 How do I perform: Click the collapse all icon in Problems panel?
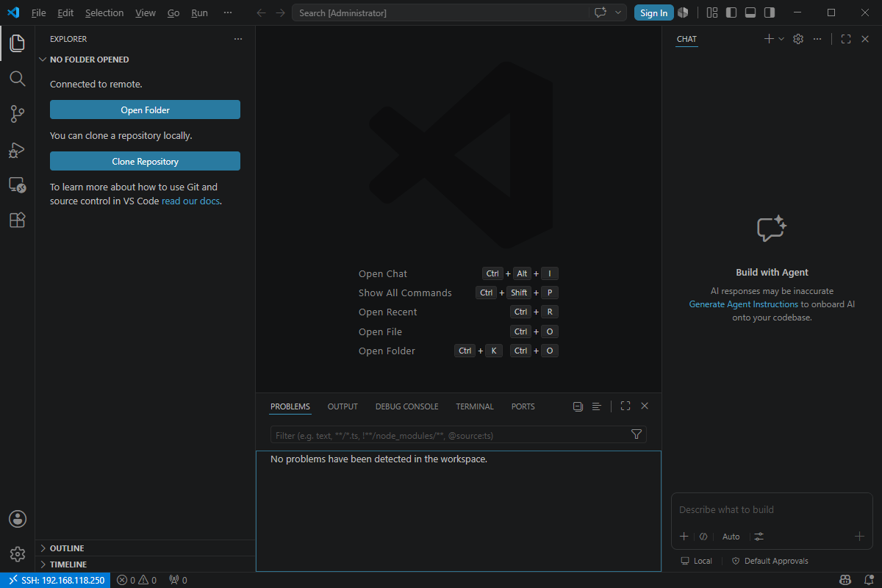pyautogui.click(x=578, y=406)
